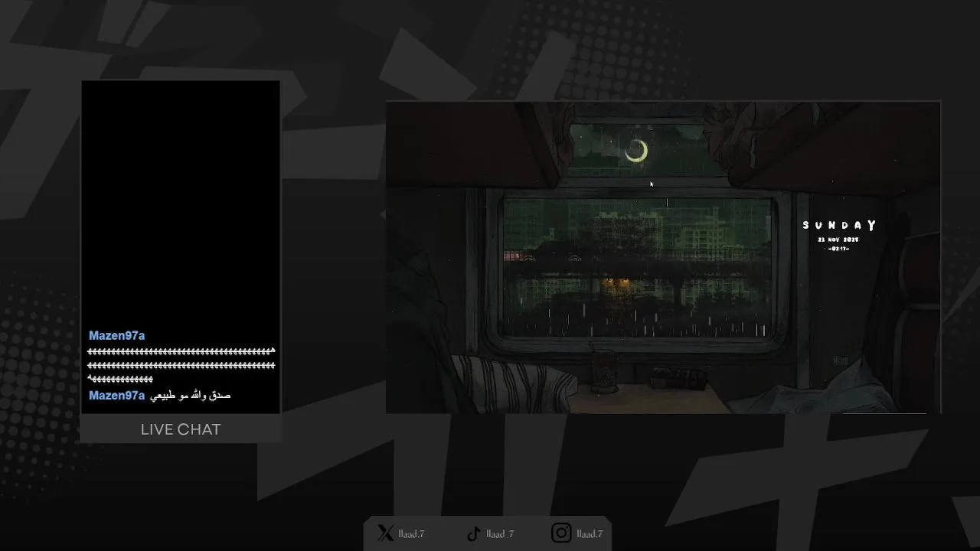Click the Instagram logo icon

(561, 533)
